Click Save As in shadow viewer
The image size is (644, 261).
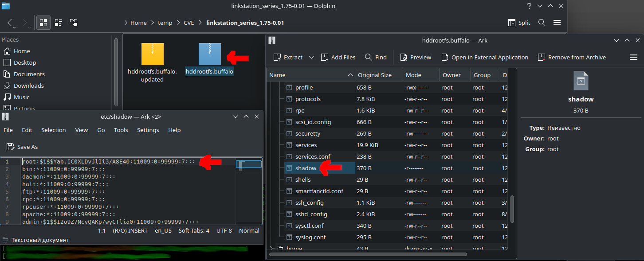coord(22,147)
